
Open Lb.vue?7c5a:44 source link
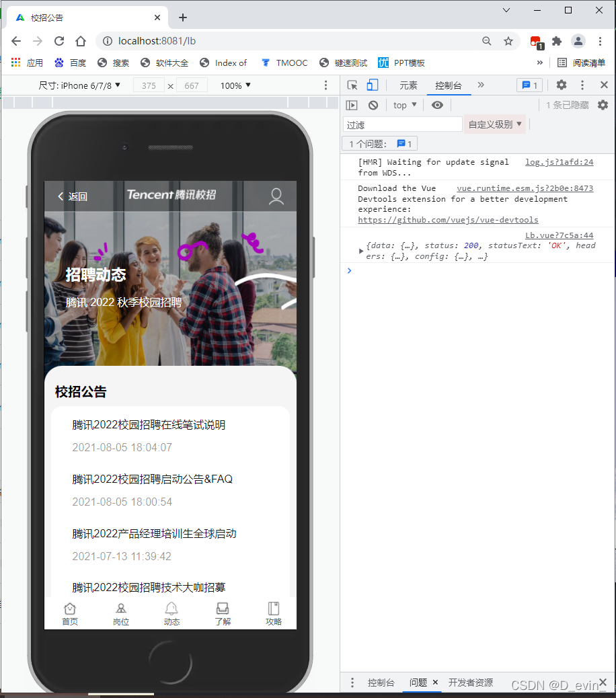coord(559,235)
